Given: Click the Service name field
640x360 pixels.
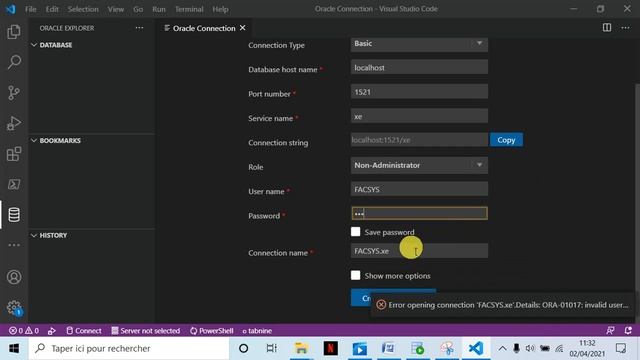Looking at the screenshot, I should coord(419,116).
